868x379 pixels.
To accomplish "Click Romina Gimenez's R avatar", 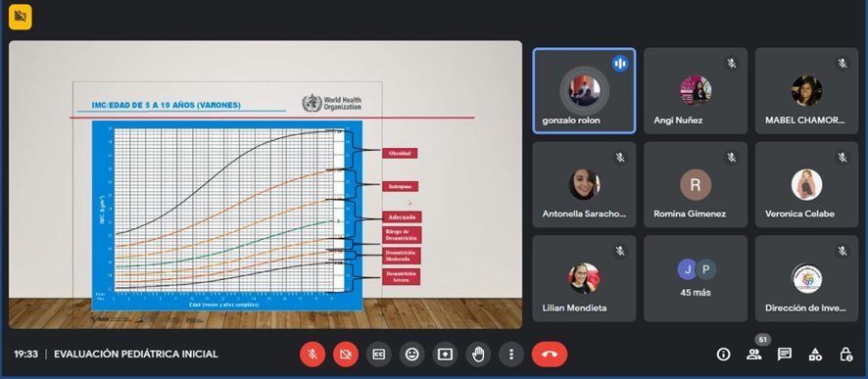I will [x=696, y=185].
